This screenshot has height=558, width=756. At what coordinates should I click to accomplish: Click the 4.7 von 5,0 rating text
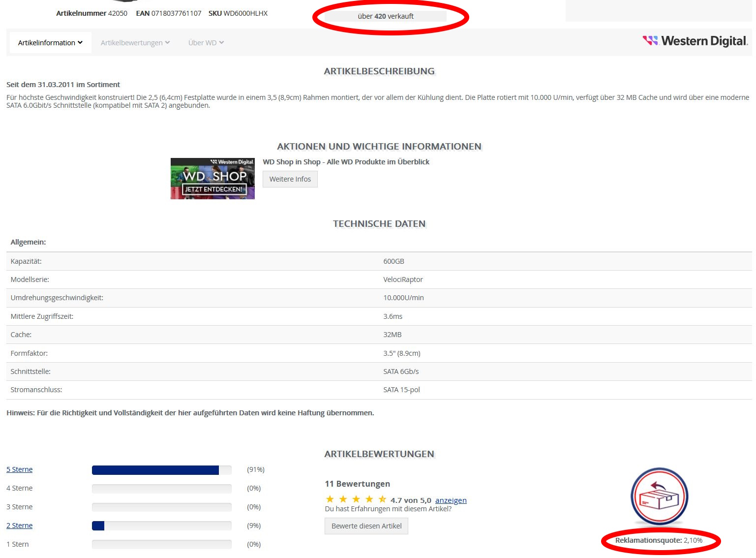pyautogui.click(x=411, y=500)
